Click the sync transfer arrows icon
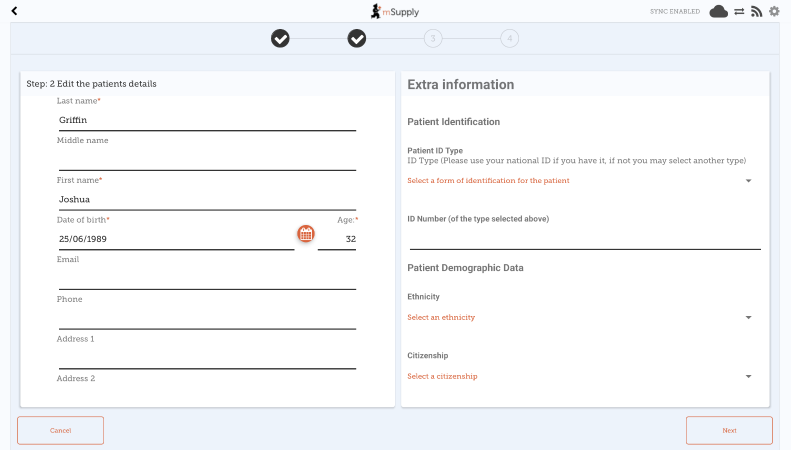 [739, 12]
